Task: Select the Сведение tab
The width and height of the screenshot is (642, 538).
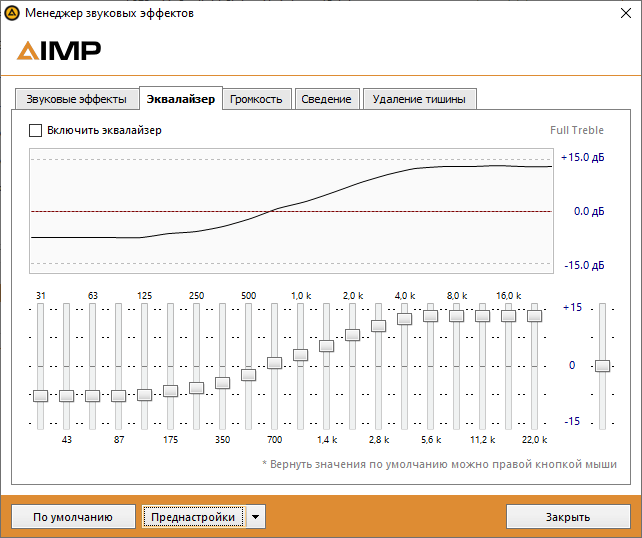Action: click(x=327, y=99)
